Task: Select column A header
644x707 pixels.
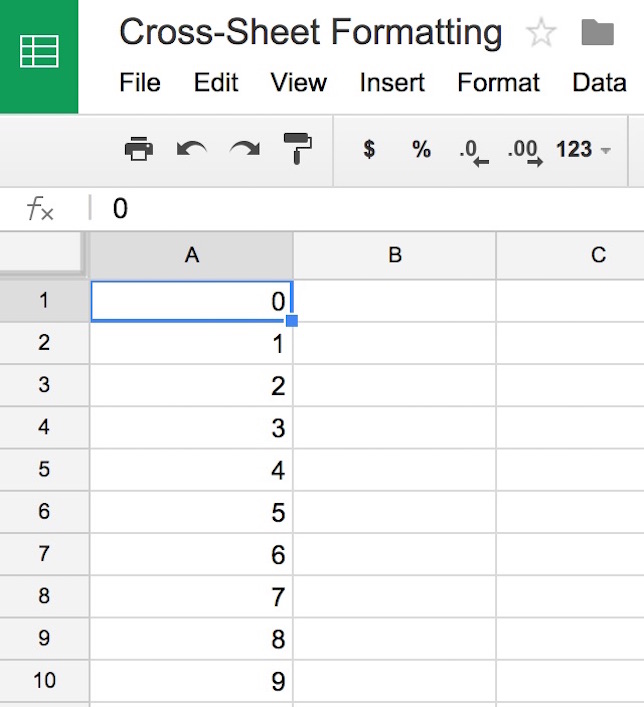Action: (x=192, y=255)
